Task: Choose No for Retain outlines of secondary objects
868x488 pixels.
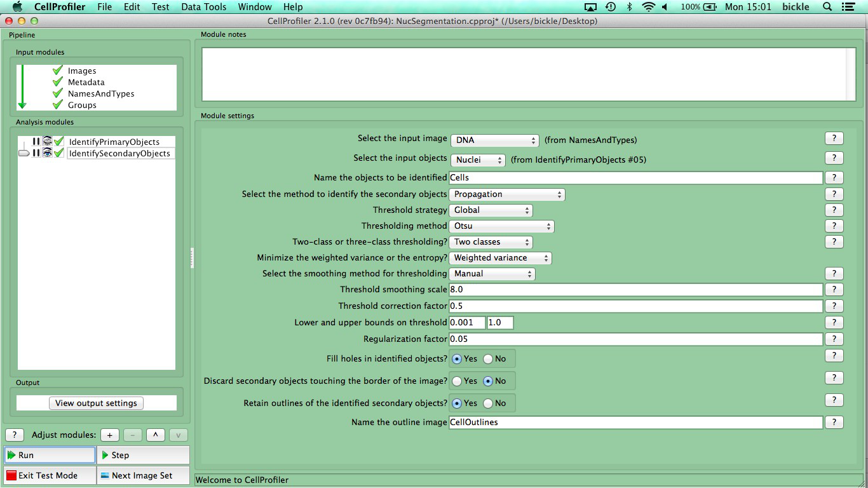Action: coord(488,403)
